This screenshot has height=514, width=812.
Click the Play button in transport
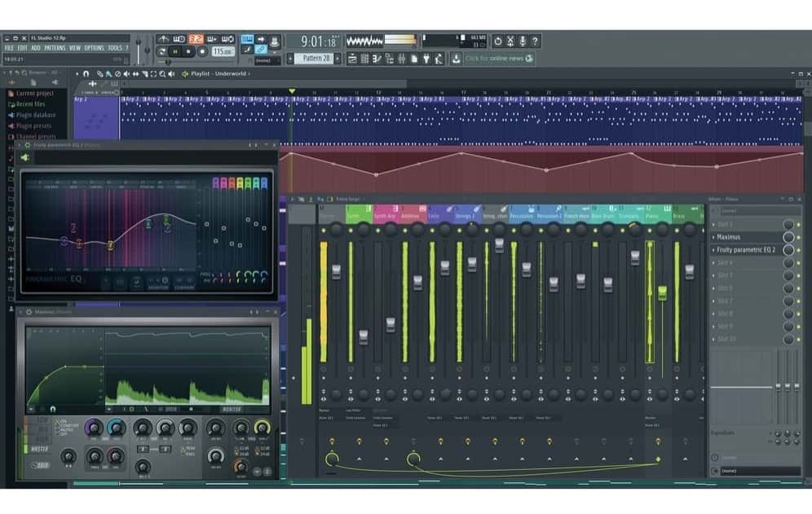[175, 51]
